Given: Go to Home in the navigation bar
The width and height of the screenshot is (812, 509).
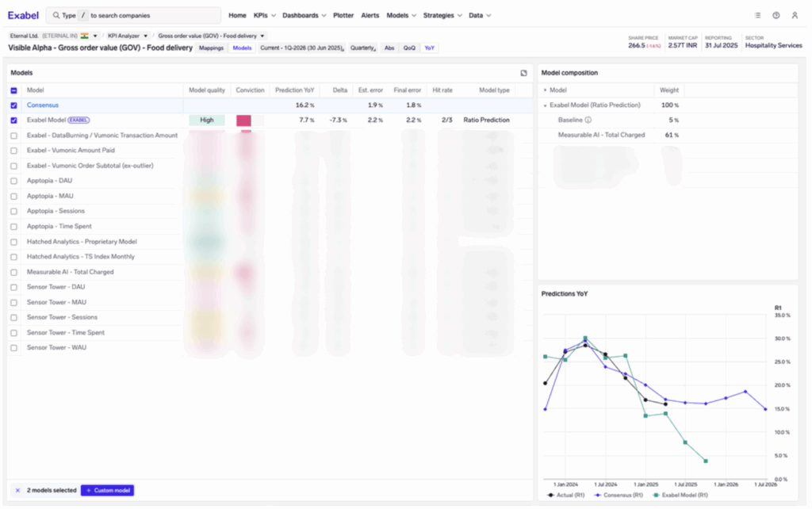Looking at the screenshot, I should coord(237,16).
